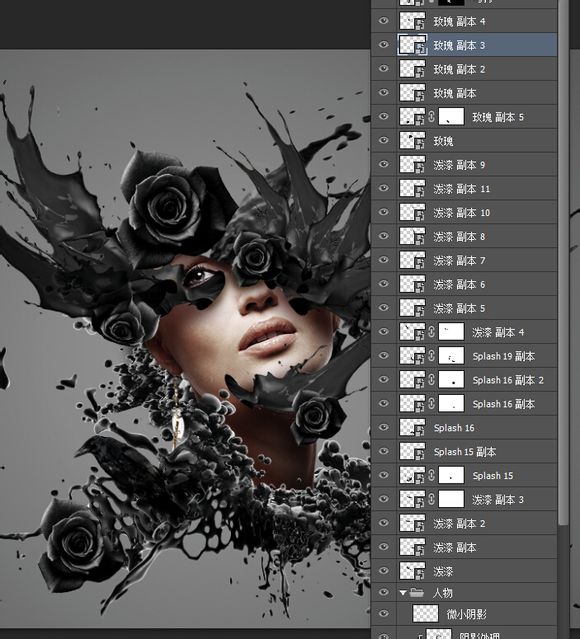The height and width of the screenshot is (639, 580).
Task: Click link icon on Splash 19 副本 layer
Action: pyautogui.click(x=431, y=356)
